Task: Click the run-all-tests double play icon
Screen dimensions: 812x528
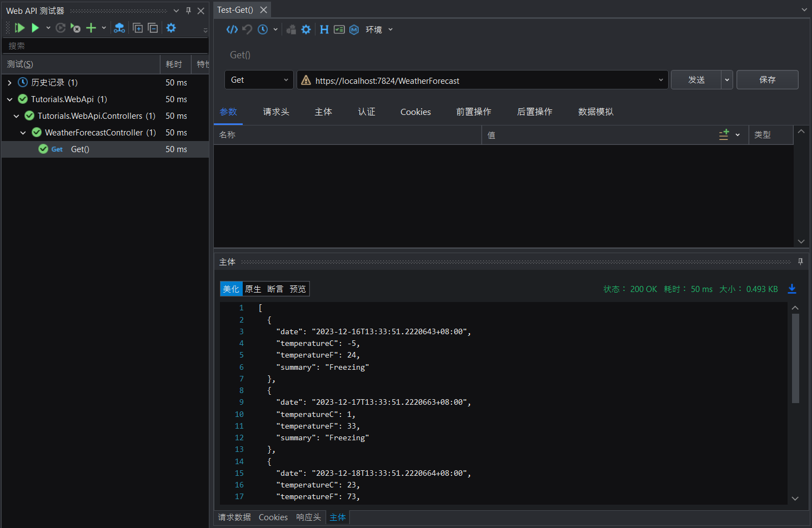Action: tap(19, 28)
